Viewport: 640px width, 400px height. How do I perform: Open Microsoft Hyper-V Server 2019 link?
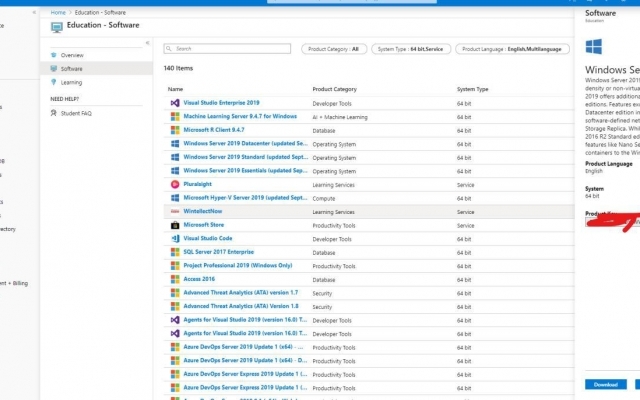(245, 198)
